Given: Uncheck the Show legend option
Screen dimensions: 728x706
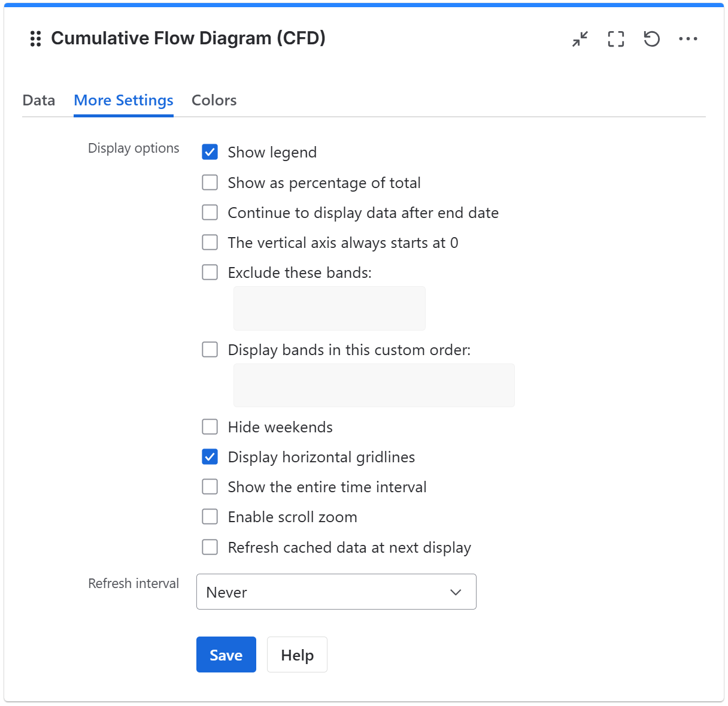Looking at the screenshot, I should pos(210,152).
